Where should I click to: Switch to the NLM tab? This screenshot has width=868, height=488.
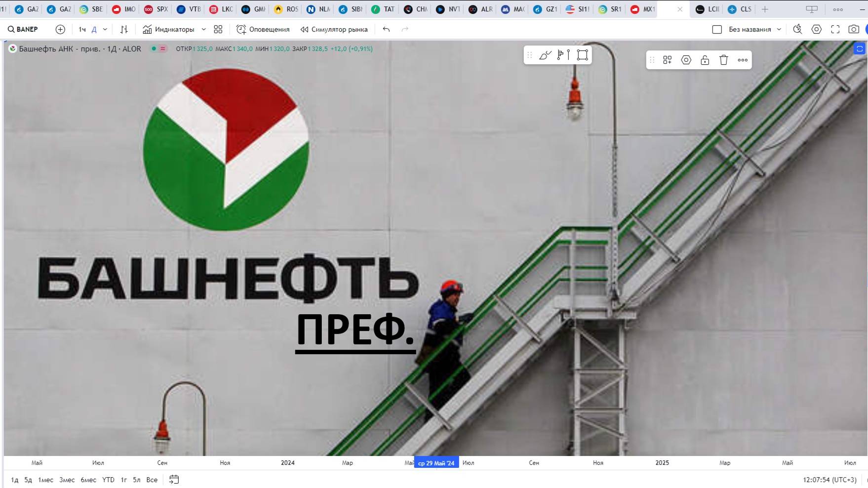(318, 9)
